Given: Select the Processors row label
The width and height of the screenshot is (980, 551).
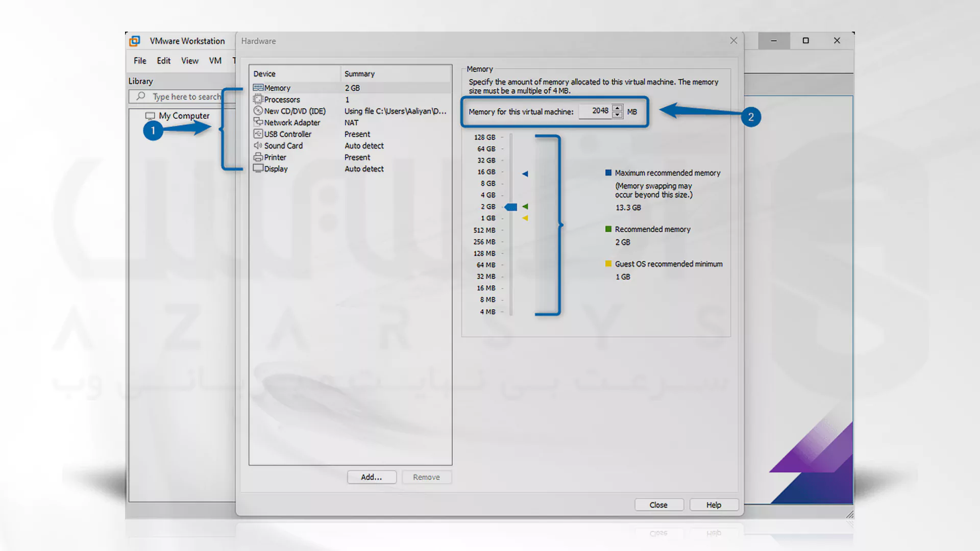Looking at the screenshot, I should pos(282,99).
